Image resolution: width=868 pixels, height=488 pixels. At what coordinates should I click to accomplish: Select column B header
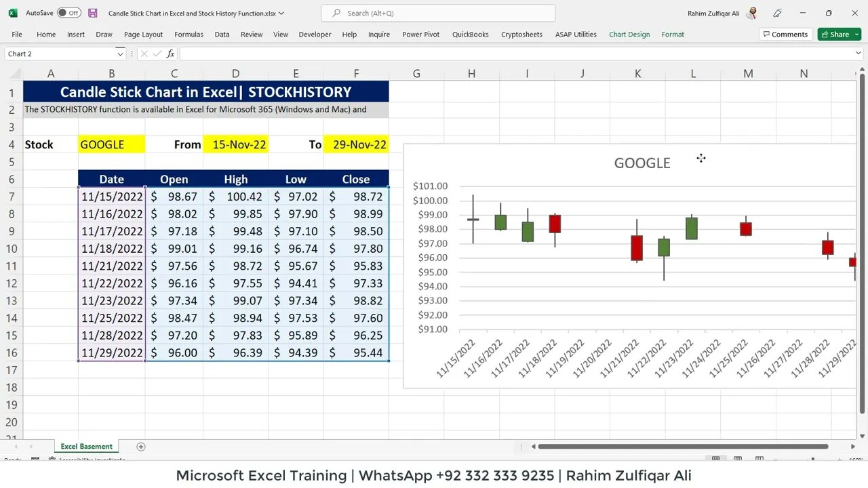[111, 74]
